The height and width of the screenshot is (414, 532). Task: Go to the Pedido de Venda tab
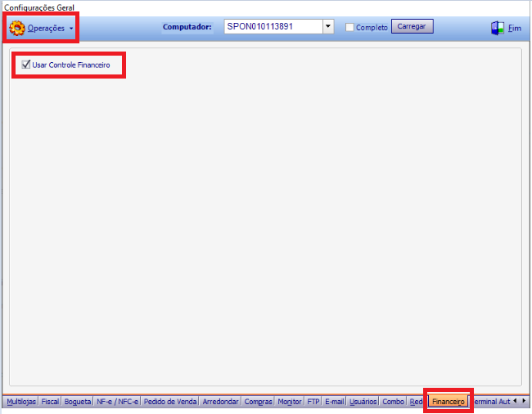tap(170, 402)
